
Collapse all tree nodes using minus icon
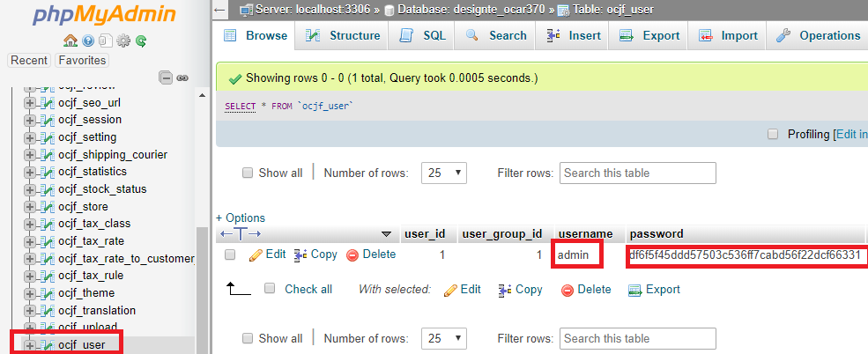[x=166, y=77]
